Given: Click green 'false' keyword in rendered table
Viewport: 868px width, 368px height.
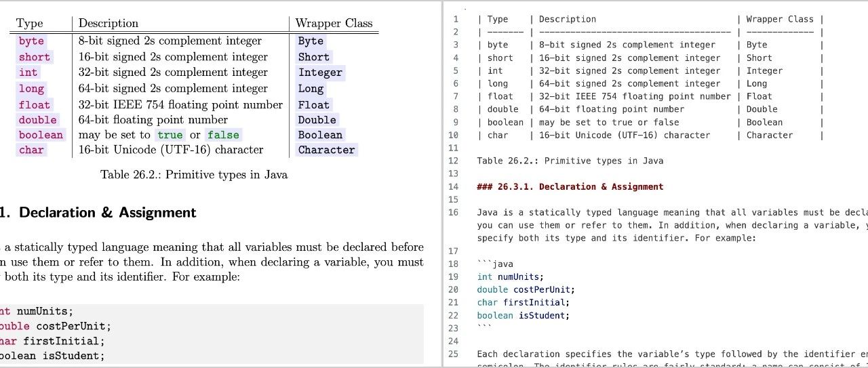Looking at the screenshot, I should coord(223,135).
